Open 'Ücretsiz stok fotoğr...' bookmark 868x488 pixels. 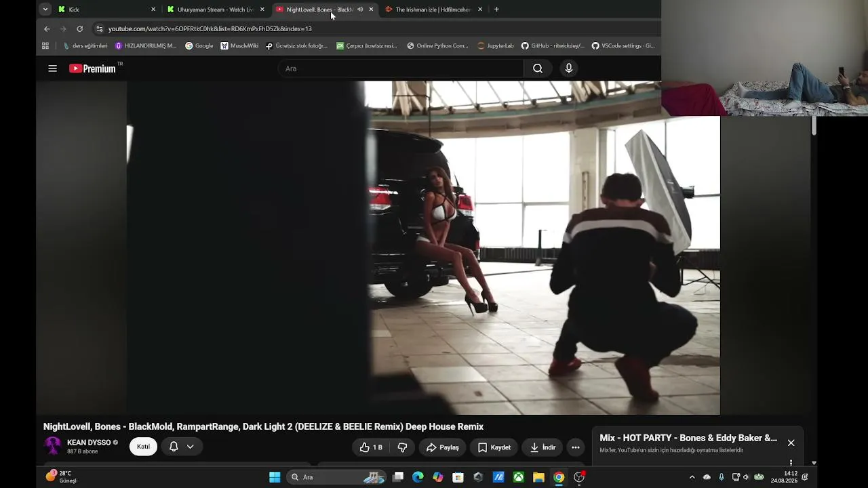coord(296,46)
